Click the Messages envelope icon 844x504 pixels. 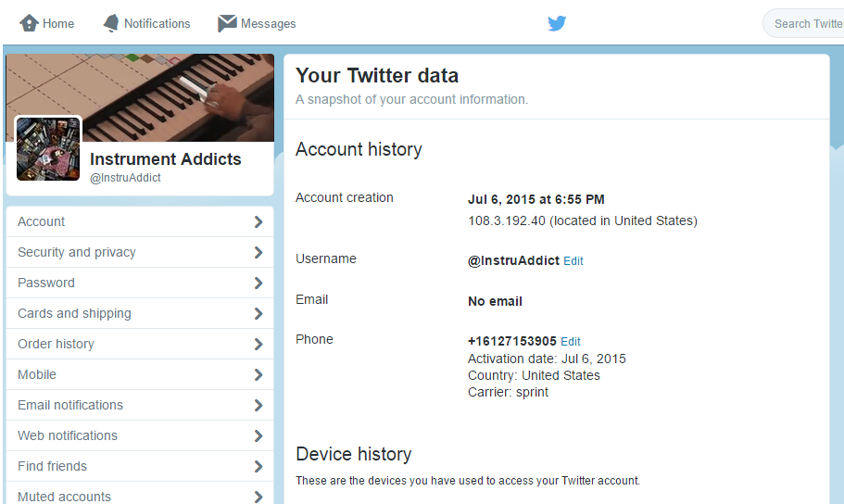click(x=227, y=23)
